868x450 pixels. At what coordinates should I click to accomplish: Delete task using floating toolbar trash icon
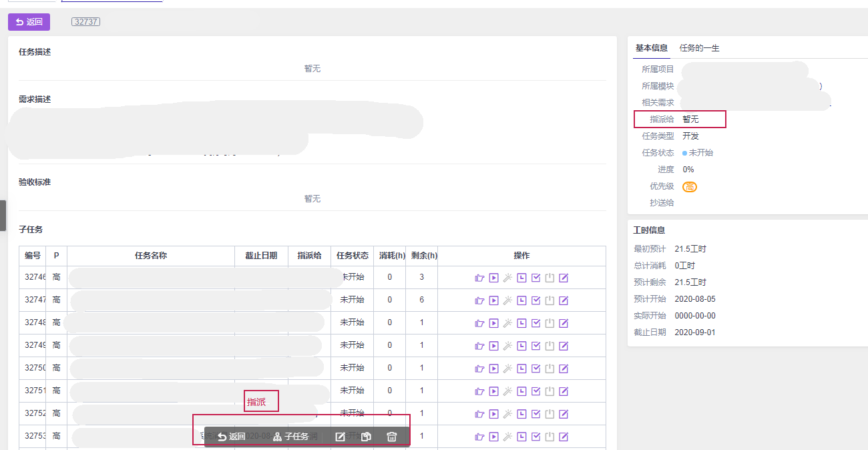[x=392, y=437]
